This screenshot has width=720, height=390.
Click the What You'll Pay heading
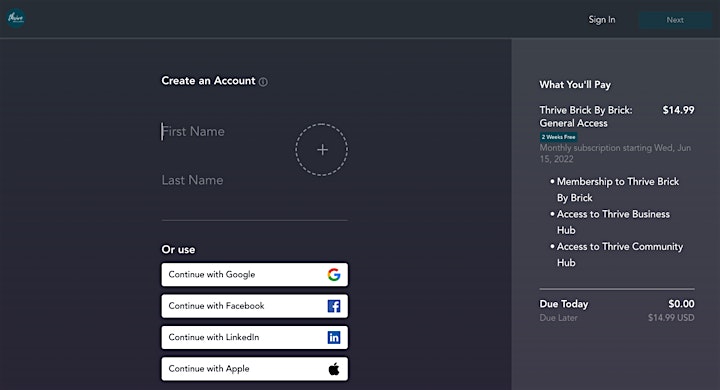575,85
